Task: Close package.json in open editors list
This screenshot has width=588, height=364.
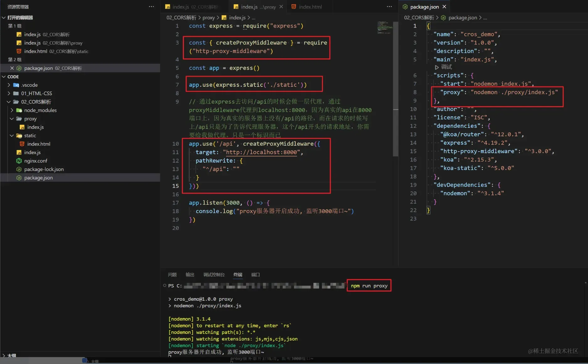Action: tap(12, 68)
